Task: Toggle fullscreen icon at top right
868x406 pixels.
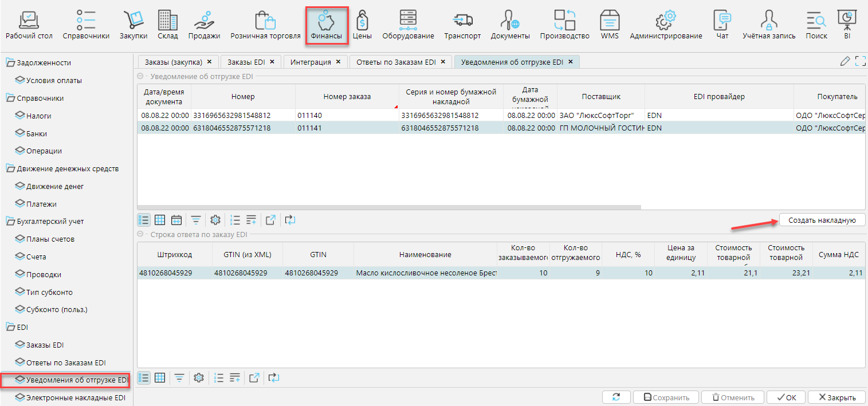Action: point(859,61)
